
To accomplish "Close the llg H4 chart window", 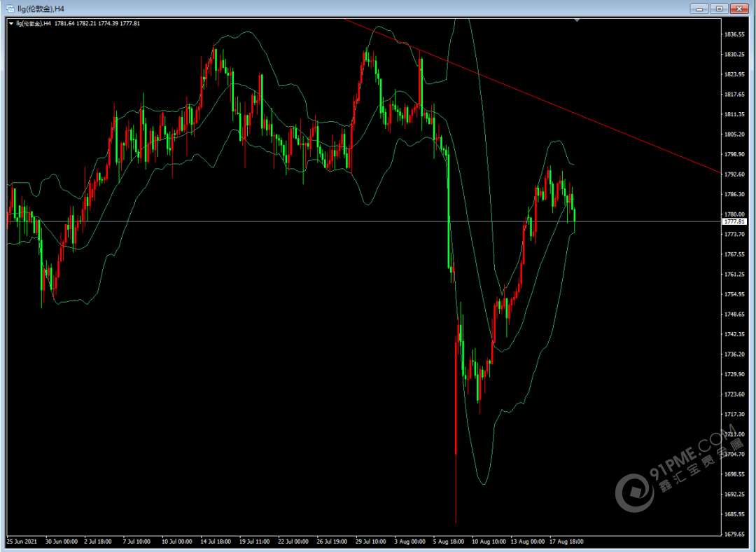I will (x=738, y=8).
